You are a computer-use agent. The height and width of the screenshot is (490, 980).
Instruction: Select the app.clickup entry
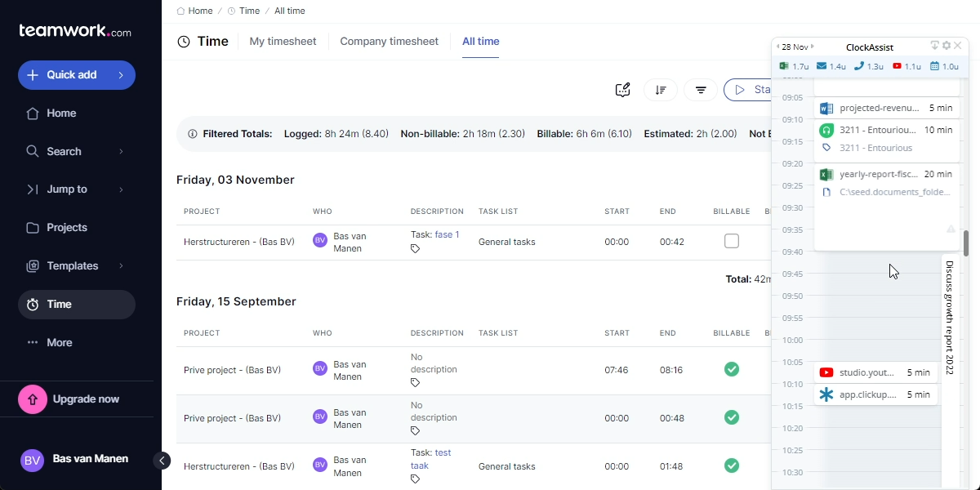[x=876, y=394]
